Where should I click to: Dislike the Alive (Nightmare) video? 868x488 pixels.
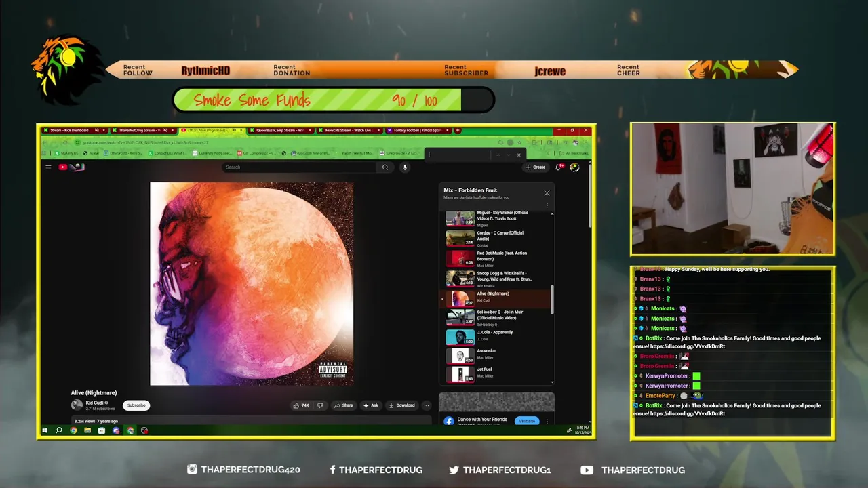click(x=320, y=405)
